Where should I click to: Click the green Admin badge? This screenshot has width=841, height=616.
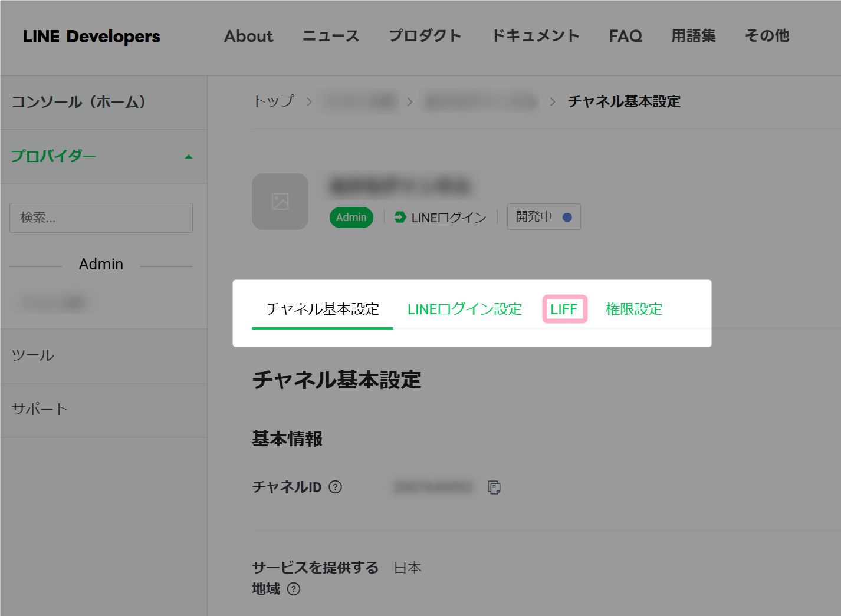pyautogui.click(x=351, y=218)
